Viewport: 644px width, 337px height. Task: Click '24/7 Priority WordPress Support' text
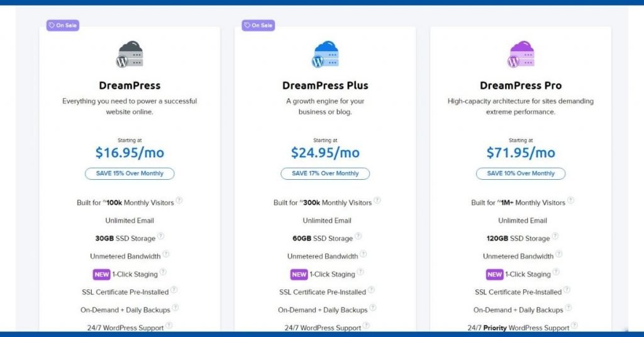[518, 328]
